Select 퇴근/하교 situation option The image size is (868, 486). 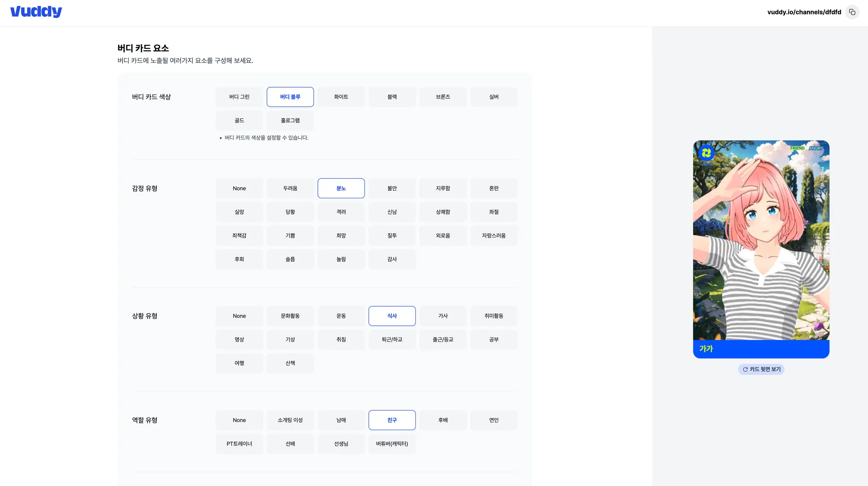(x=392, y=340)
